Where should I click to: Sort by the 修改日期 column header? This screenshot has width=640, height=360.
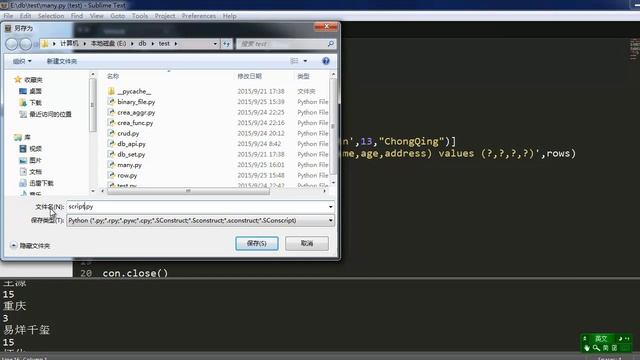249,76
